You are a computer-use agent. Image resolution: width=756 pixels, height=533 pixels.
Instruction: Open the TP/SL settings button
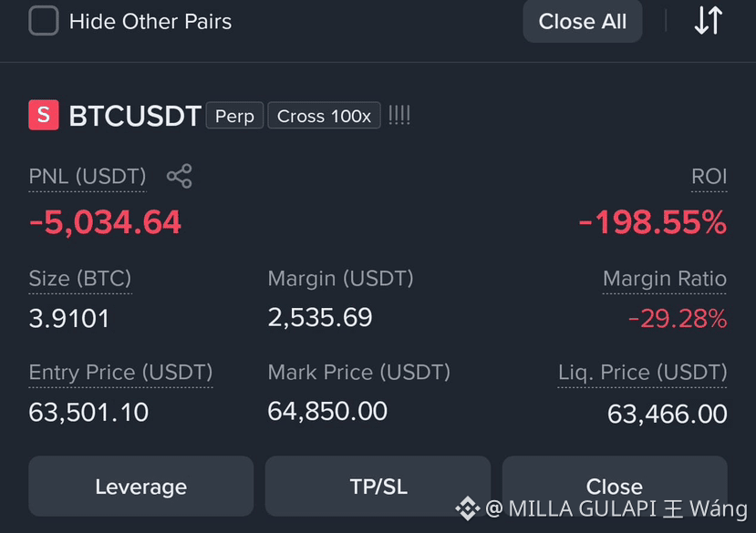pos(378,487)
